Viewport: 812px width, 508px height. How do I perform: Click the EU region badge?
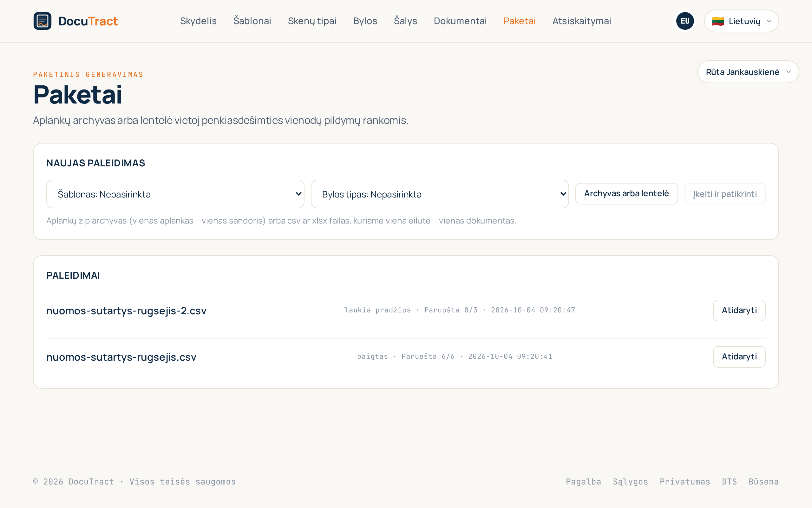(x=685, y=21)
